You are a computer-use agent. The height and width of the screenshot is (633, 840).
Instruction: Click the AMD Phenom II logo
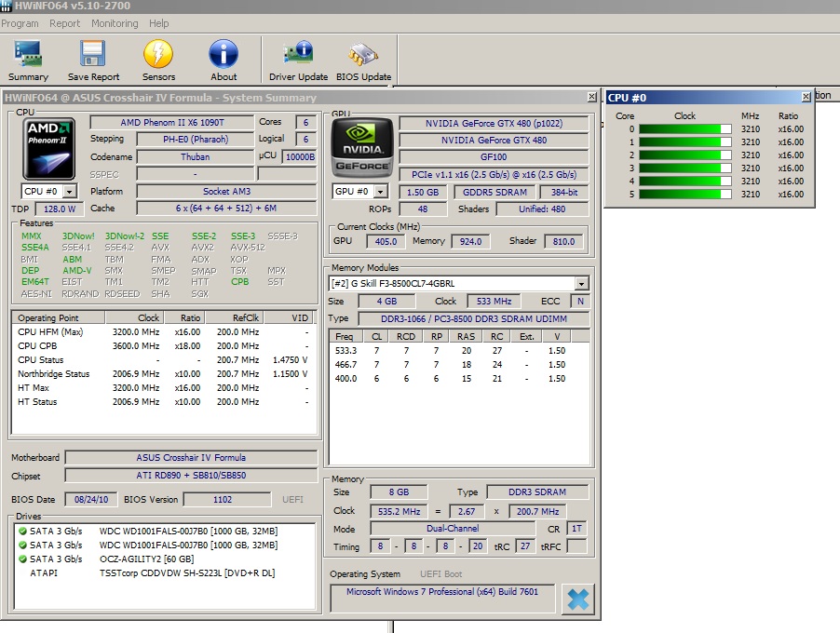click(x=49, y=149)
